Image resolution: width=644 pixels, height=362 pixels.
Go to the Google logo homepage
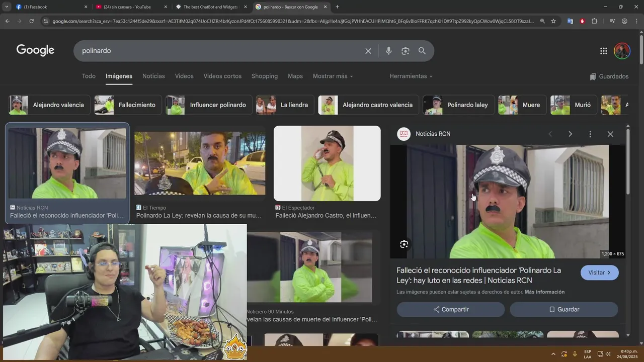pyautogui.click(x=35, y=50)
